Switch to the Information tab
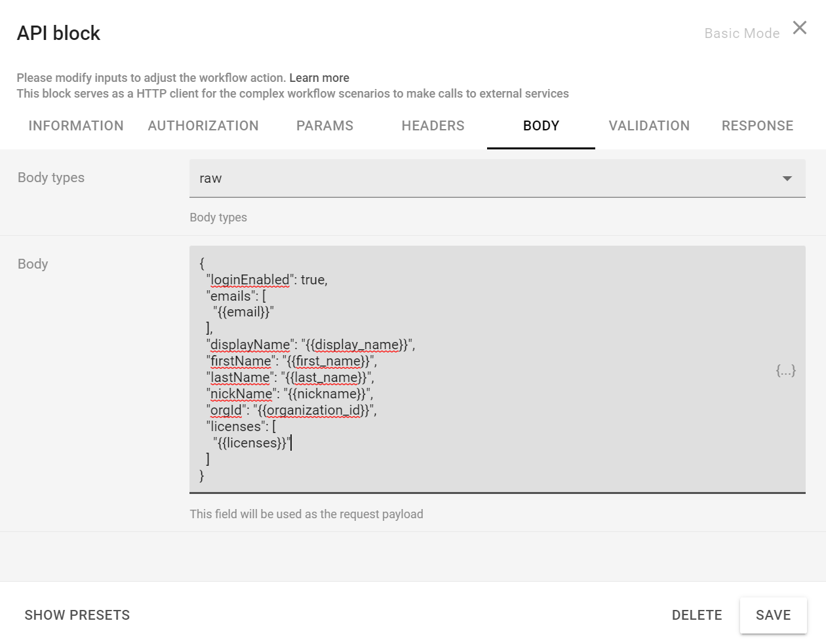This screenshot has height=644, width=826. pyautogui.click(x=76, y=126)
